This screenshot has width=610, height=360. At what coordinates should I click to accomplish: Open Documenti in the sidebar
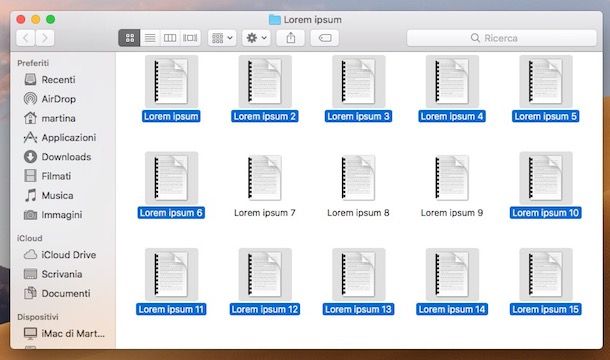click(x=57, y=293)
